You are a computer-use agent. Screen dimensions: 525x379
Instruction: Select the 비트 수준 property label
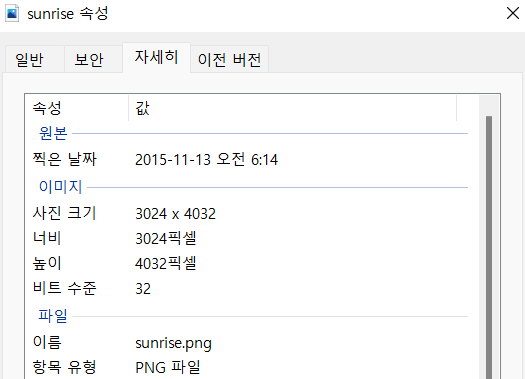(x=64, y=288)
